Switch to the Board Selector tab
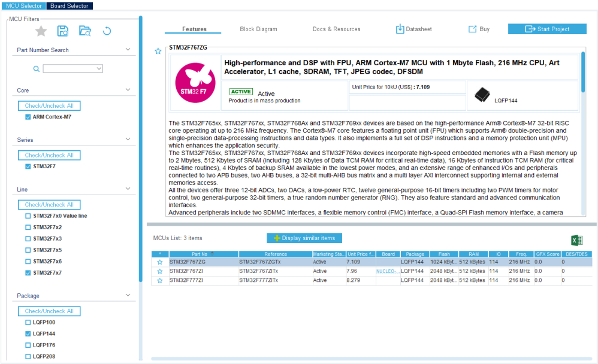Image resolution: width=598 pixels, height=364 pixels. 70,6
